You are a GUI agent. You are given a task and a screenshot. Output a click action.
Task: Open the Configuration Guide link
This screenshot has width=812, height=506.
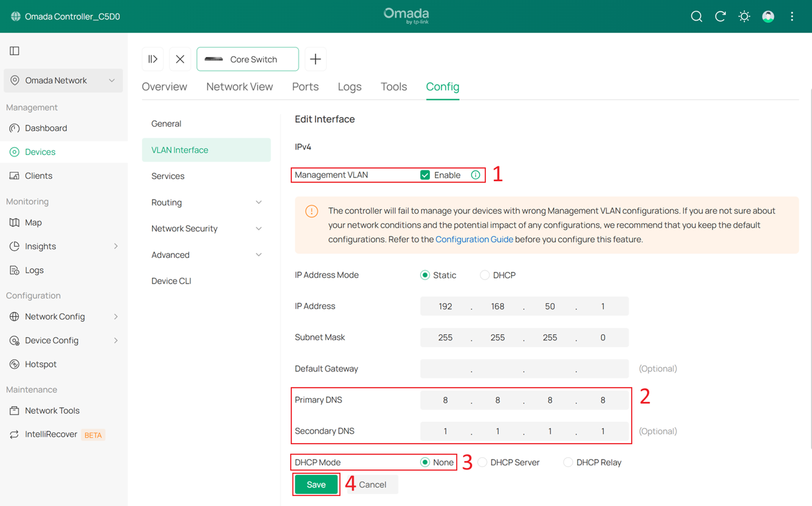474,239
